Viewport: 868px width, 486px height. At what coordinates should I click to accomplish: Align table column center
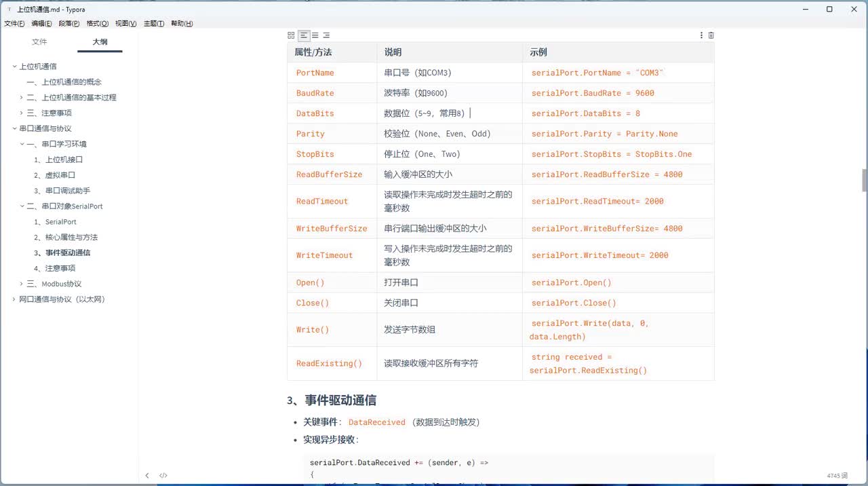point(315,35)
